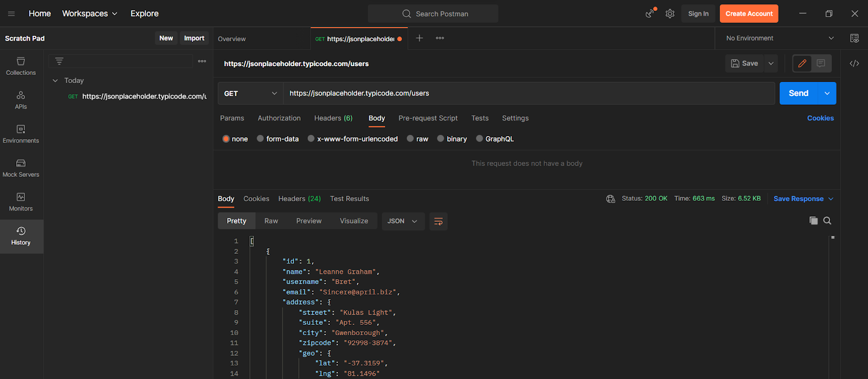The height and width of the screenshot is (379, 868).
Task: Open the hamburger menu icon
Action: tap(11, 14)
